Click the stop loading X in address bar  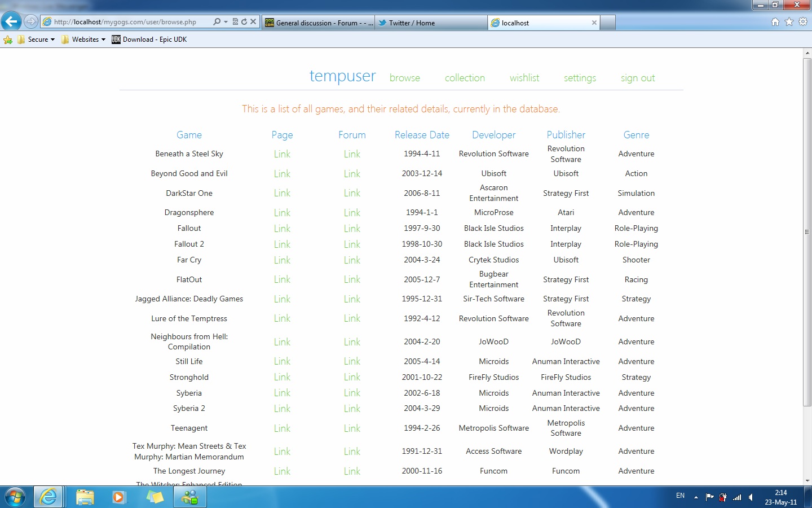[253, 22]
